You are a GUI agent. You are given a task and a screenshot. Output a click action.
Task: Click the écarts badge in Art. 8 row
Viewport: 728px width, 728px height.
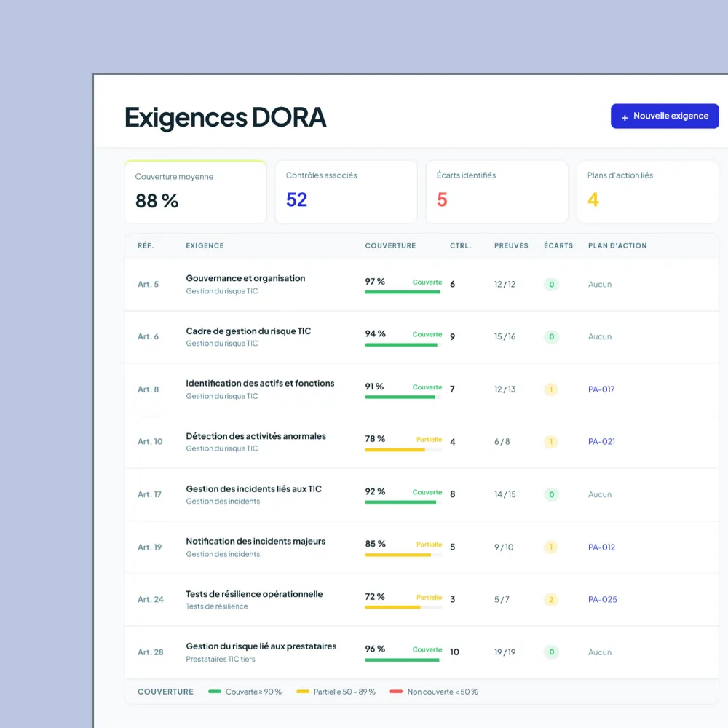pyautogui.click(x=551, y=389)
